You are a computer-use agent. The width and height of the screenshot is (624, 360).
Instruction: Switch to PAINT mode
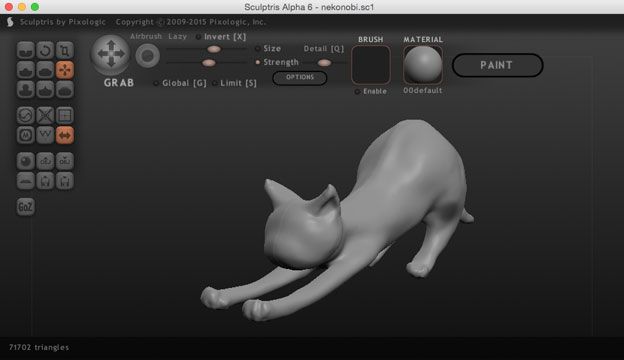(x=497, y=65)
